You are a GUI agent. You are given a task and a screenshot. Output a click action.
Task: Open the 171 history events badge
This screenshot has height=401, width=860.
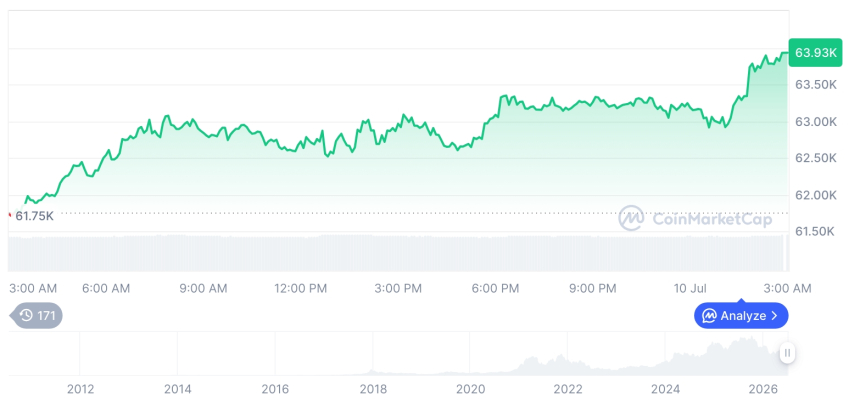coord(36,315)
